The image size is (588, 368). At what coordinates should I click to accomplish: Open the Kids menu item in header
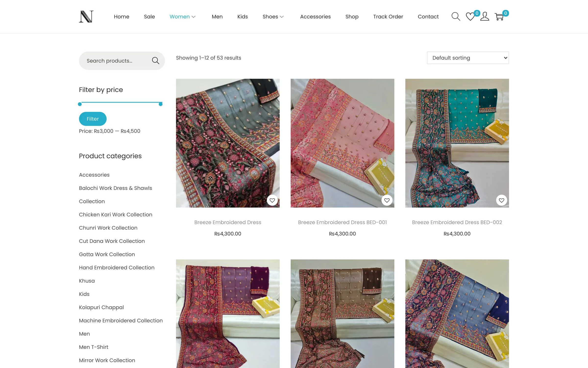pos(243,16)
